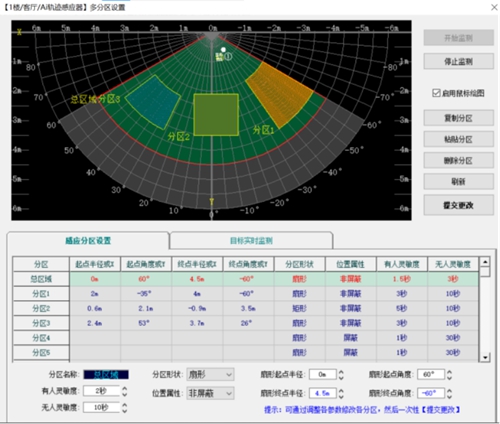Toggle the 启用鼠标绘图 checkbox
Screen dimensions: 500x424
(x=436, y=93)
